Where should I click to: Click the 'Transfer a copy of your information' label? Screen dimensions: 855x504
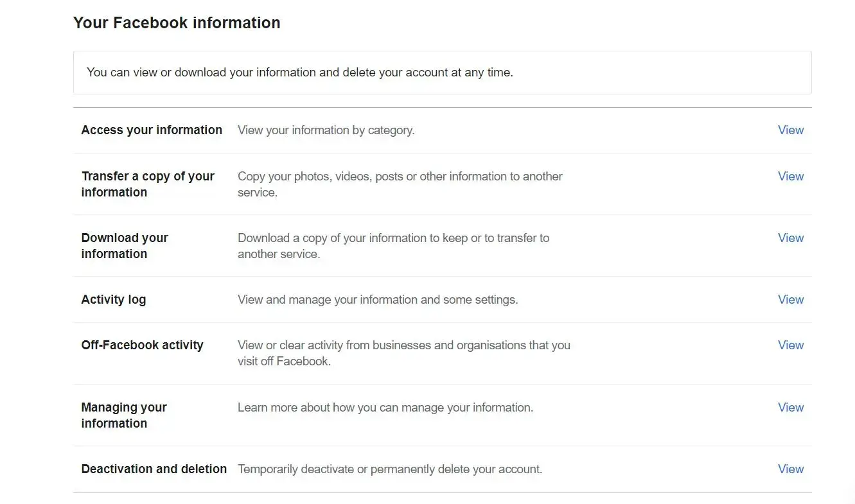(x=148, y=184)
